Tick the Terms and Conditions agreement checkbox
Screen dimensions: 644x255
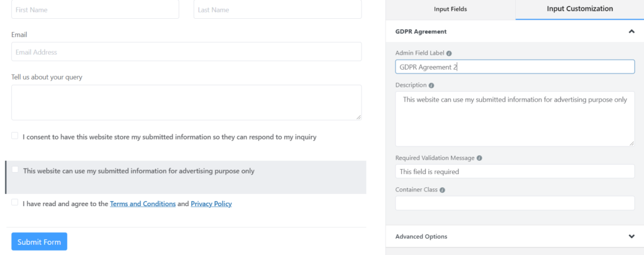pyautogui.click(x=14, y=203)
